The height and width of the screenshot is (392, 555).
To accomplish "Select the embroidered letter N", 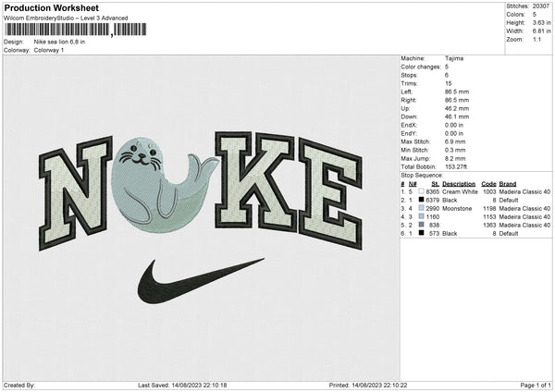I will (x=75, y=193).
